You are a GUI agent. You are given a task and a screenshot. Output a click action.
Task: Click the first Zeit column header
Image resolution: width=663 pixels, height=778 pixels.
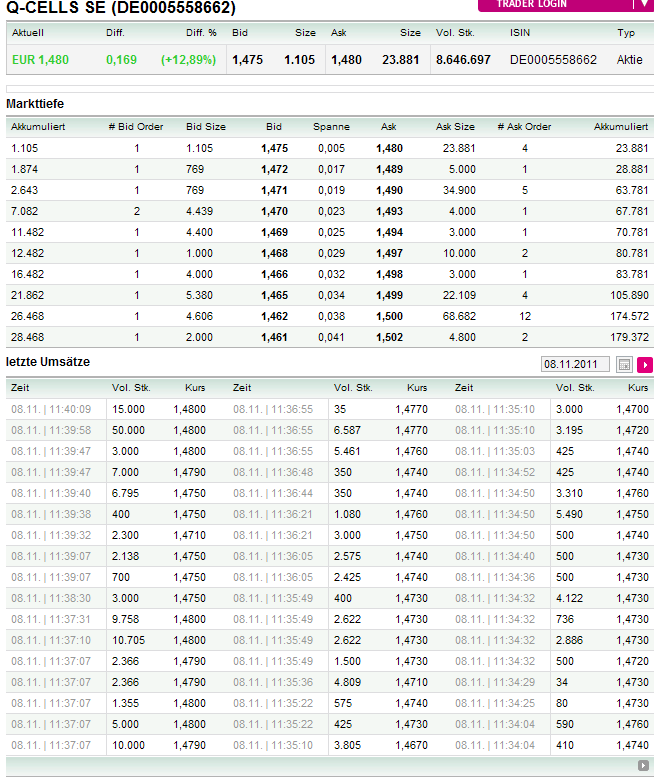click(19, 387)
